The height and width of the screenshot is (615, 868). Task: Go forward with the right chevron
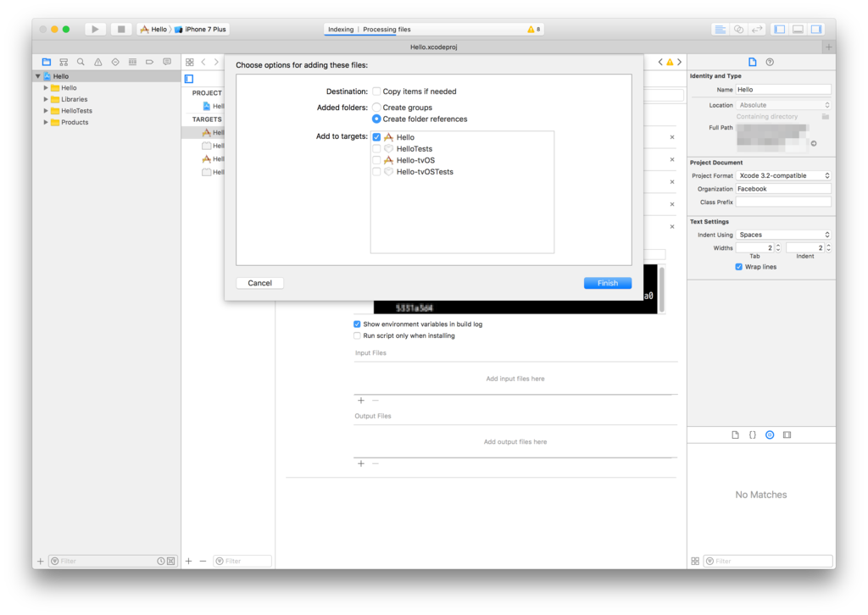(x=216, y=62)
